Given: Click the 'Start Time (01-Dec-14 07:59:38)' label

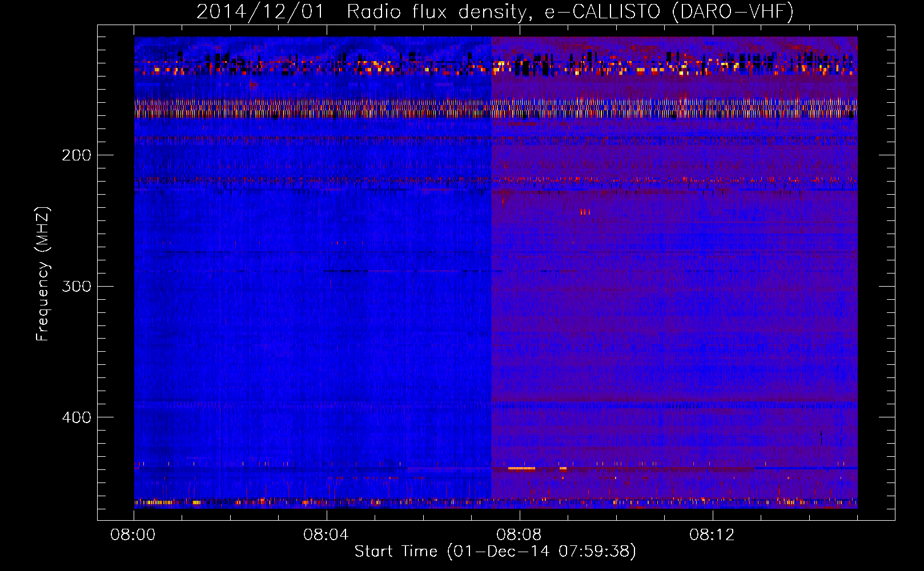Looking at the screenshot, I should [495, 552].
